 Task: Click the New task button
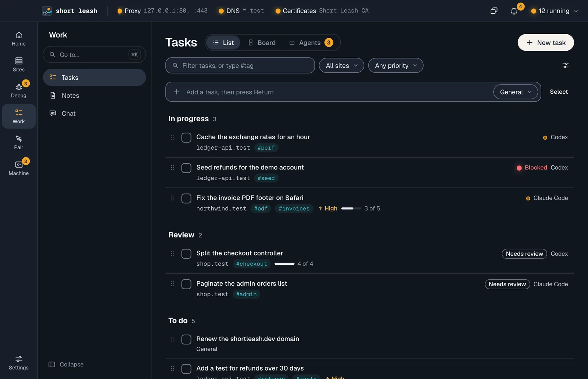[546, 43]
